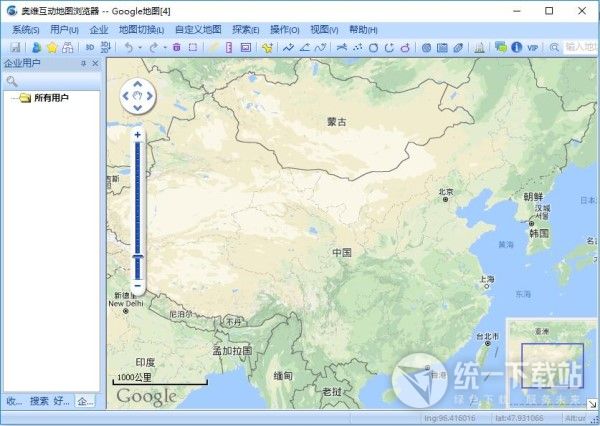Toggle the 3D/2D switch icon
600x426 pixels.
click(105, 47)
